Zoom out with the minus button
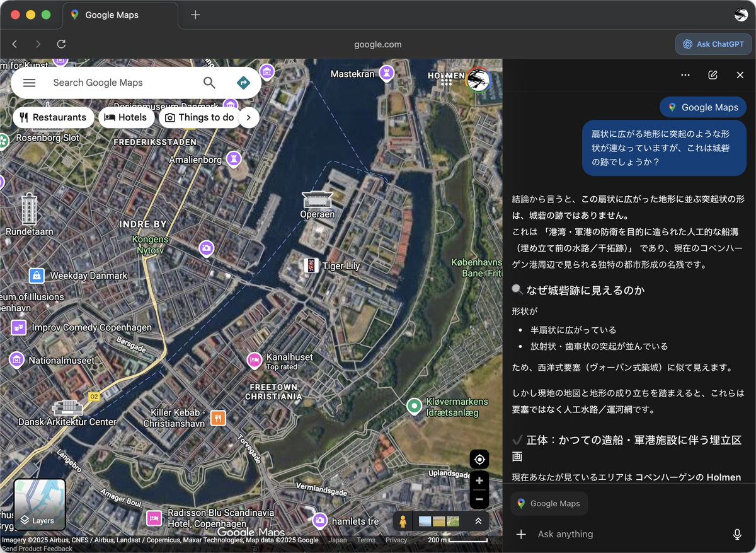Image resolution: width=756 pixels, height=553 pixels. [x=479, y=499]
